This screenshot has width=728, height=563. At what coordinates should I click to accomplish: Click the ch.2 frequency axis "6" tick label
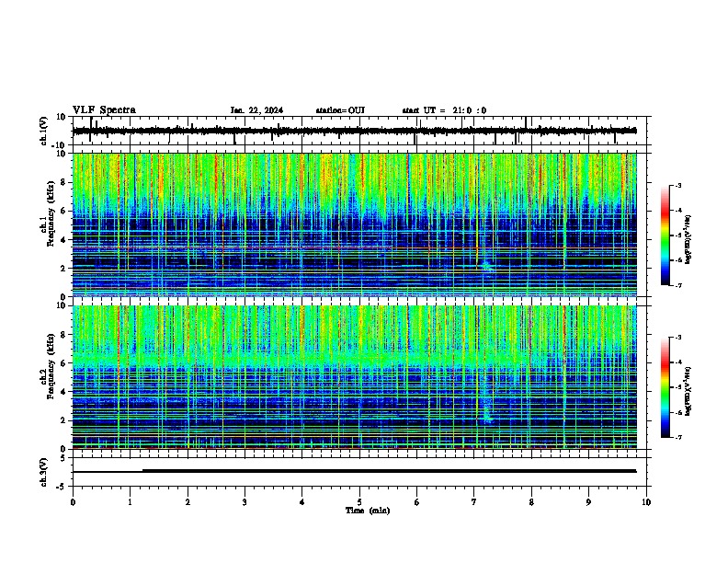[63, 363]
